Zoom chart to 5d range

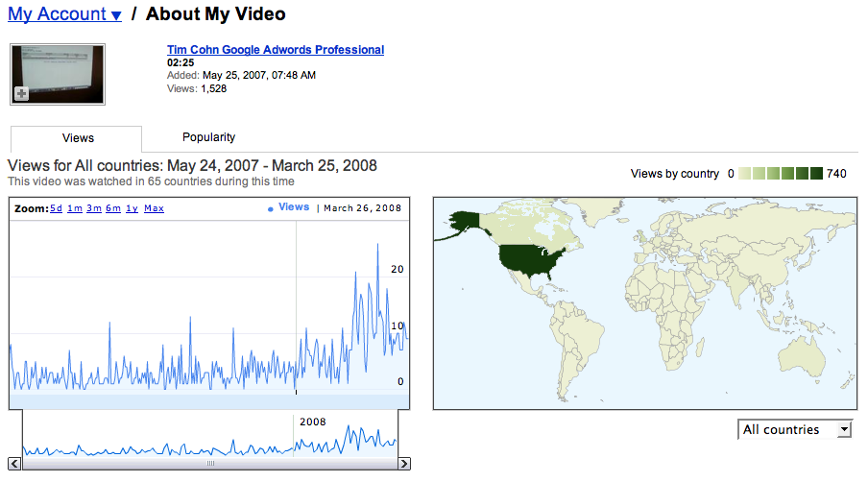click(x=56, y=208)
